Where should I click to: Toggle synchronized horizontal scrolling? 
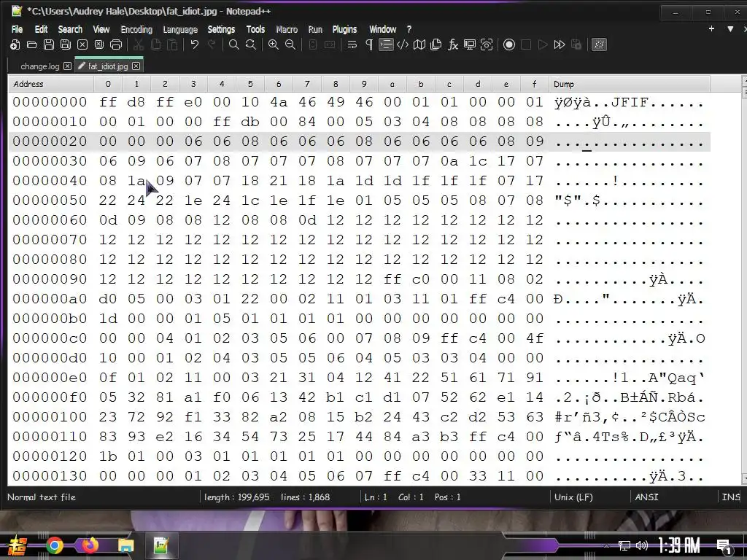330,44
